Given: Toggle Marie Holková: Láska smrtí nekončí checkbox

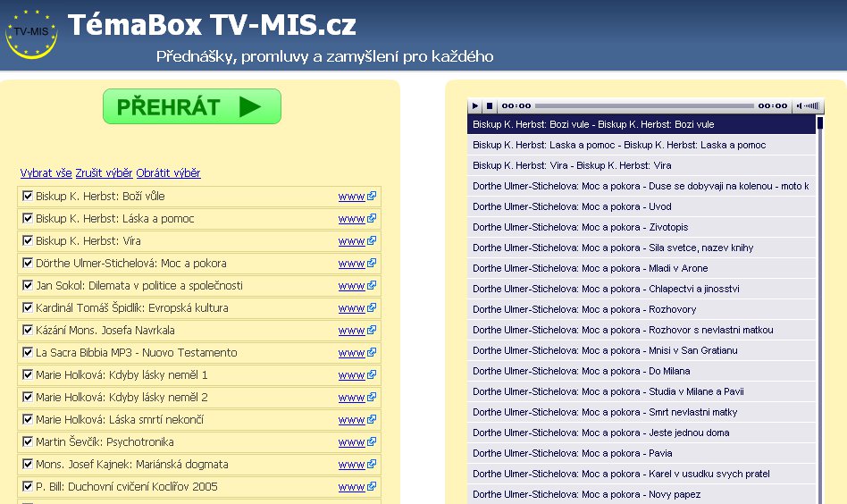Looking at the screenshot, I should pos(28,418).
